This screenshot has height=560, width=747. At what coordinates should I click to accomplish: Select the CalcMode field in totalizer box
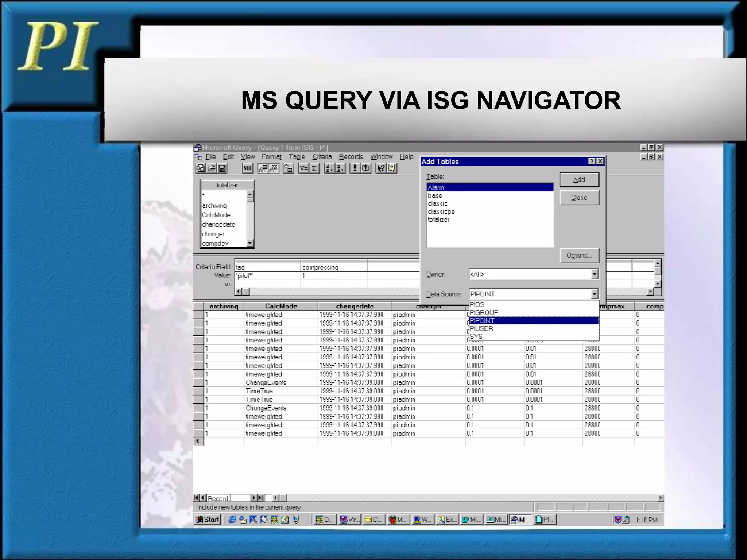point(224,215)
